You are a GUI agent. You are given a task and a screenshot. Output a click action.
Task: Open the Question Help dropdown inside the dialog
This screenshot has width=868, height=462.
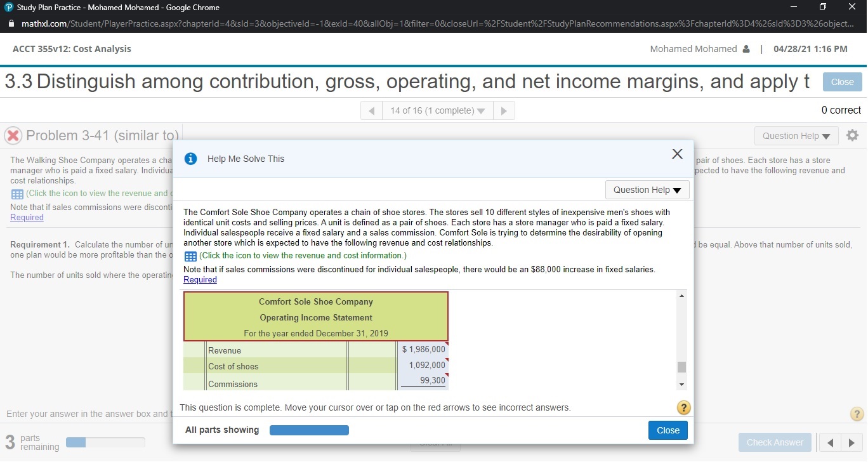[647, 190]
